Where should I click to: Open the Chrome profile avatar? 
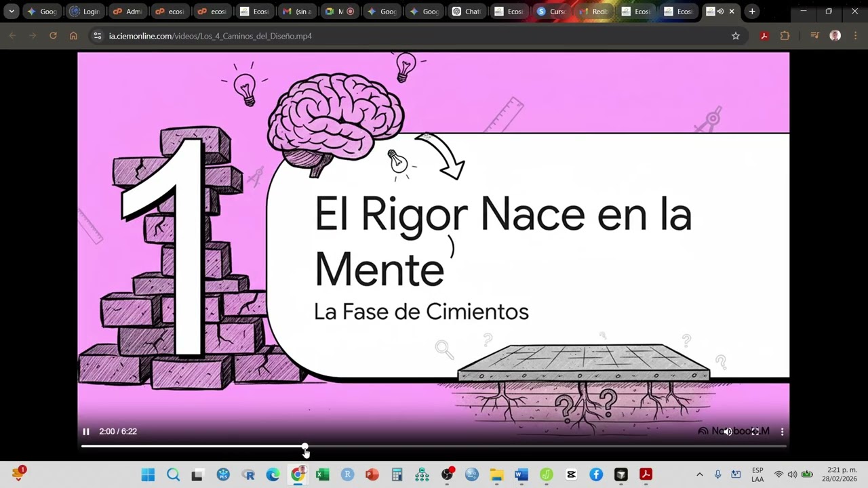[835, 36]
